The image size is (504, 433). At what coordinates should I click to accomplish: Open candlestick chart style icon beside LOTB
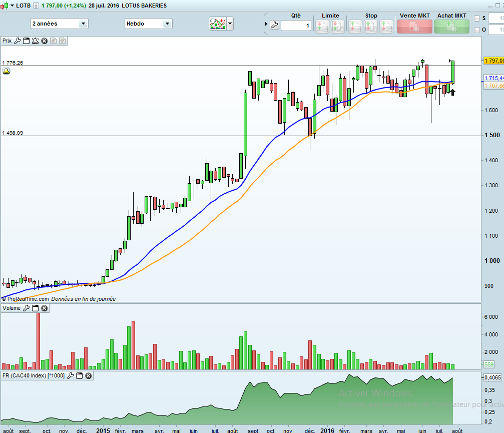point(4,6)
